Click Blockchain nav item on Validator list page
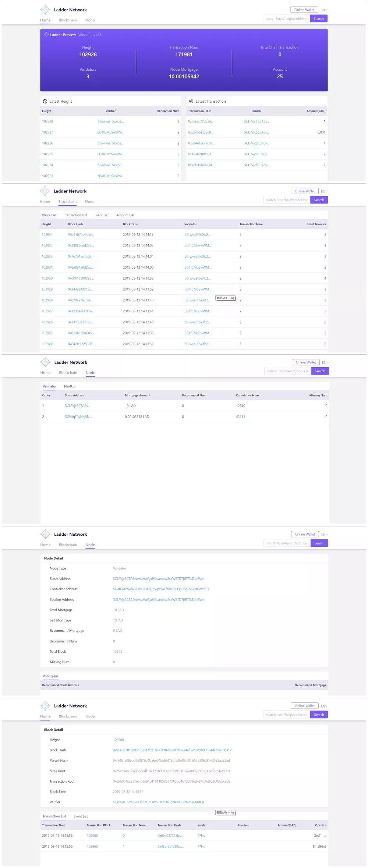The width and height of the screenshot is (368, 868). (68, 373)
